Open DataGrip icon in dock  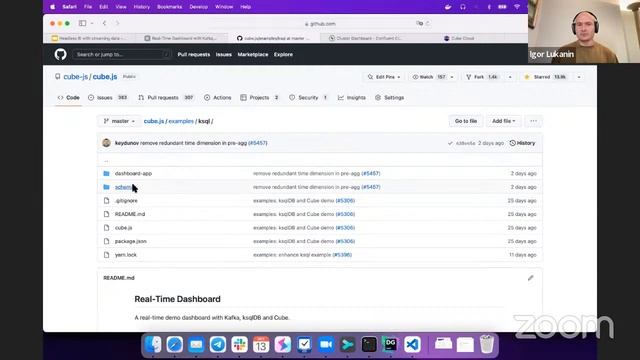pos(391,344)
